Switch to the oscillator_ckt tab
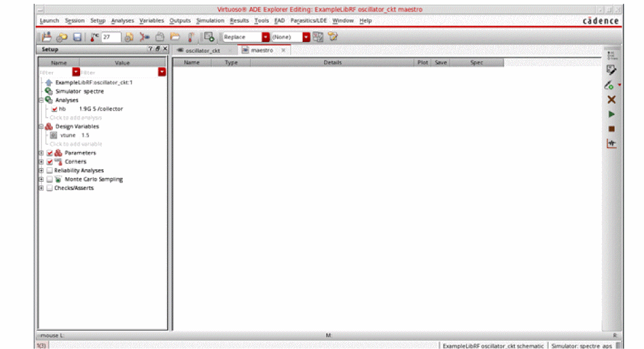The image size is (644, 349). tap(203, 50)
